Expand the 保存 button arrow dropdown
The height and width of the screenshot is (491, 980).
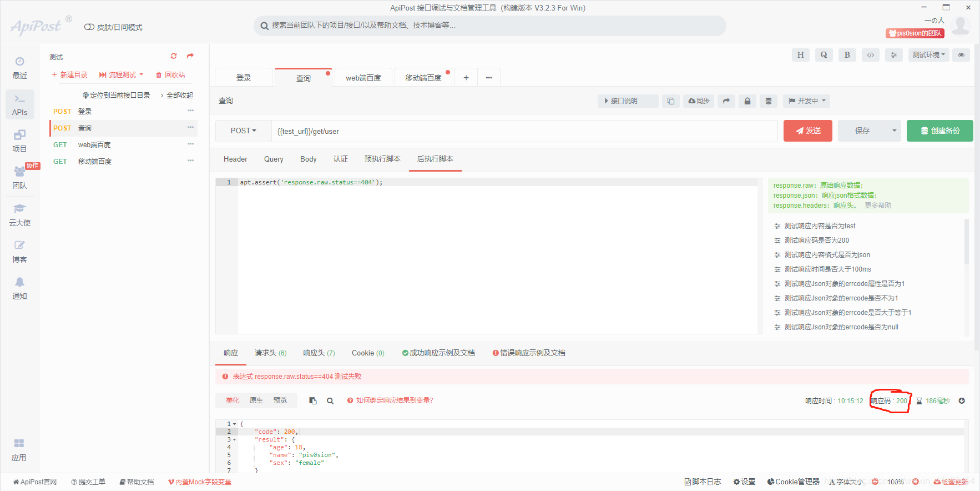point(894,131)
